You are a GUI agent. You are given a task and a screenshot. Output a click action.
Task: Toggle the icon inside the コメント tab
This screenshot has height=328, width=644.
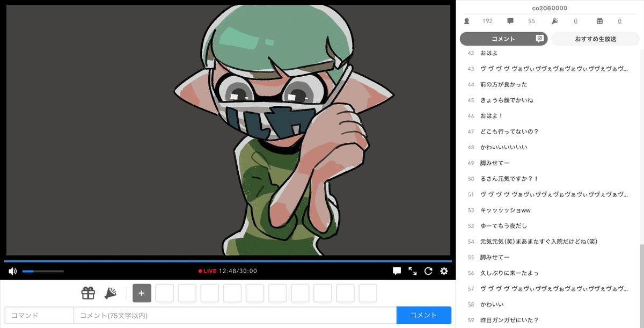point(540,39)
